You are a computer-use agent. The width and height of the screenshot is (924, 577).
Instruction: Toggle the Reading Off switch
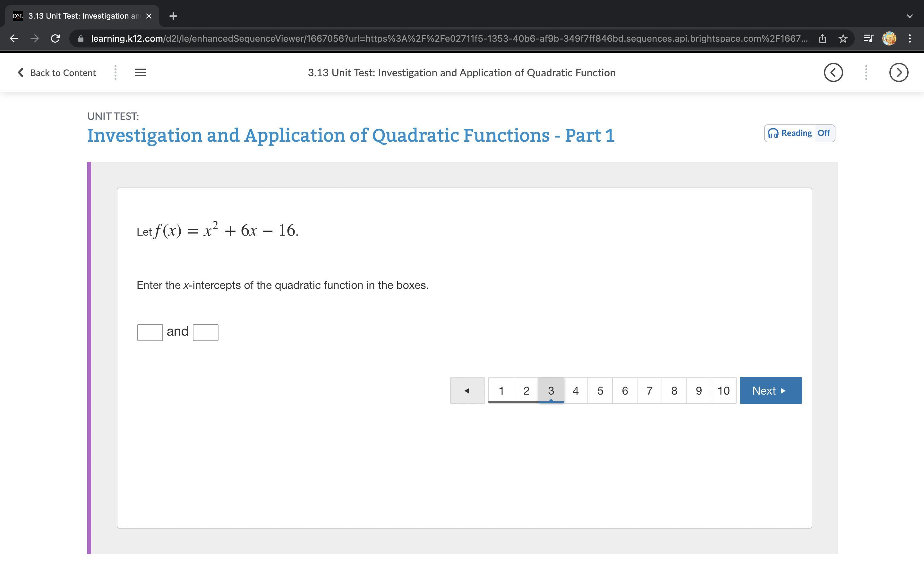coord(800,133)
